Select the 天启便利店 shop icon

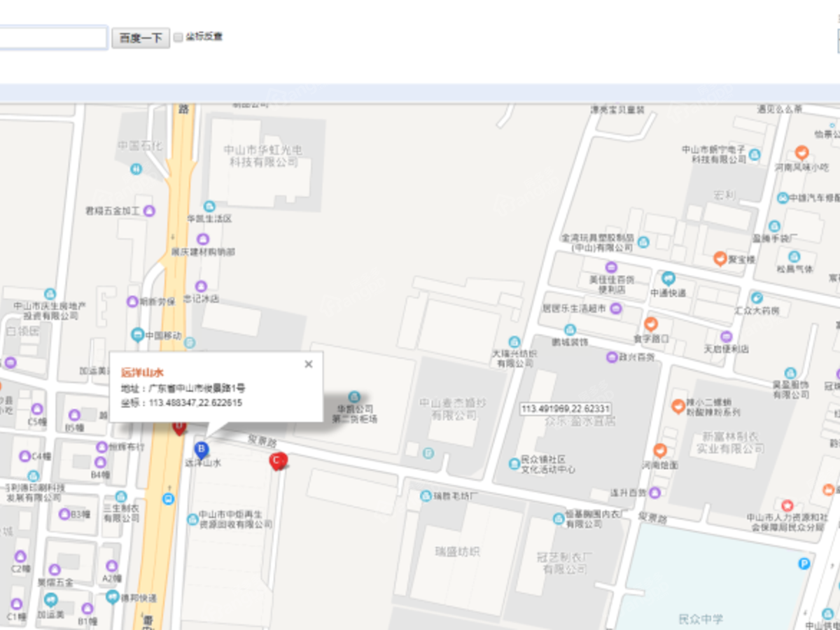pyautogui.click(x=726, y=337)
